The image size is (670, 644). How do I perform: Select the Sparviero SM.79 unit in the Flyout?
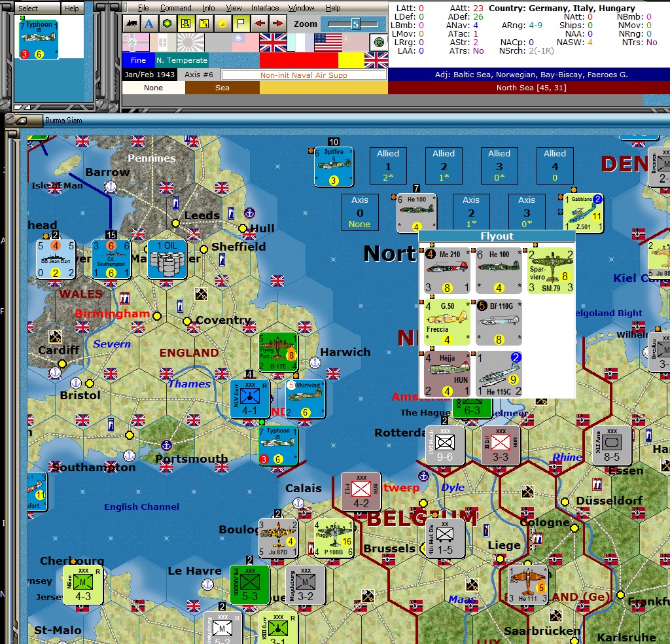550,271
